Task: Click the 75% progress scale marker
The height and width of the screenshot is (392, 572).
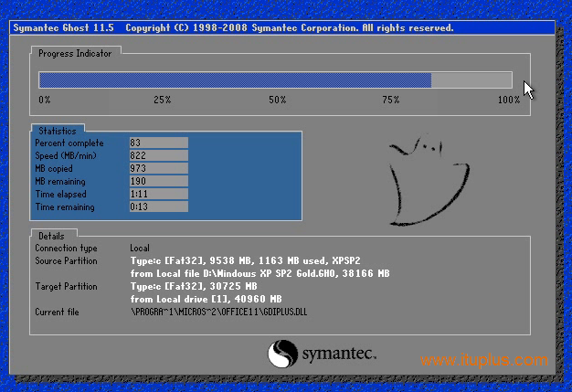Action: 391,100
